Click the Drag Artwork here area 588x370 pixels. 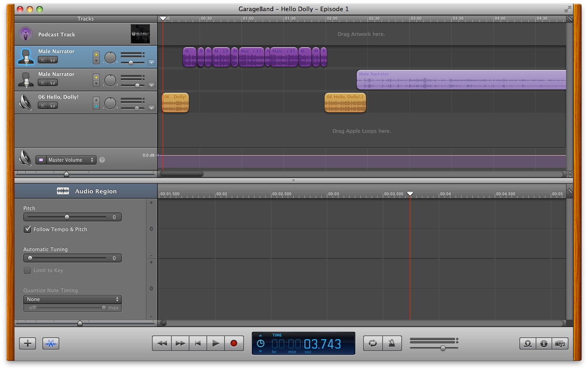361,34
